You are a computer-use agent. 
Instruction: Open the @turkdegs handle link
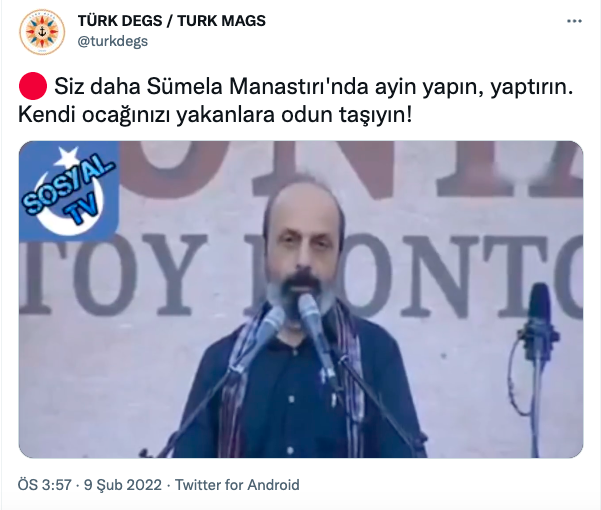click(113, 41)
